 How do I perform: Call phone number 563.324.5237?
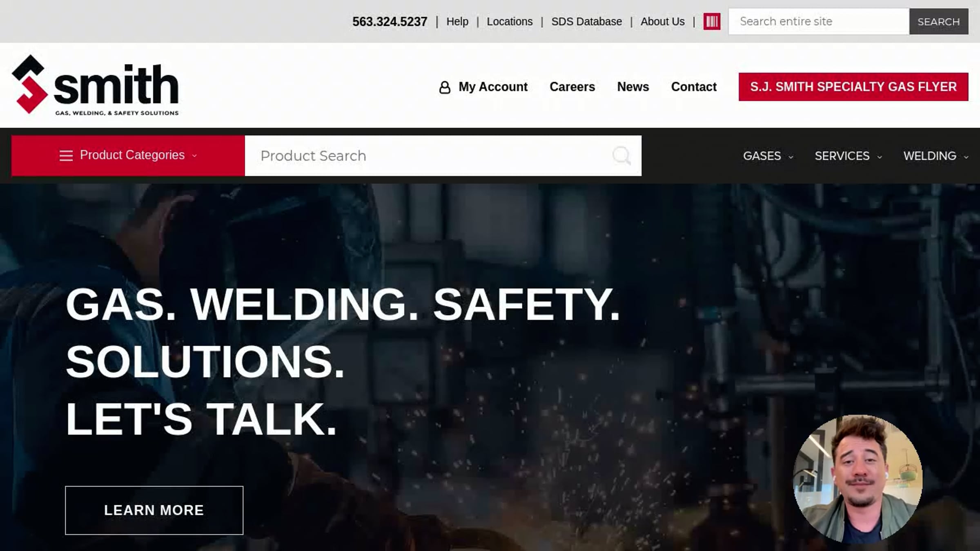390,21
